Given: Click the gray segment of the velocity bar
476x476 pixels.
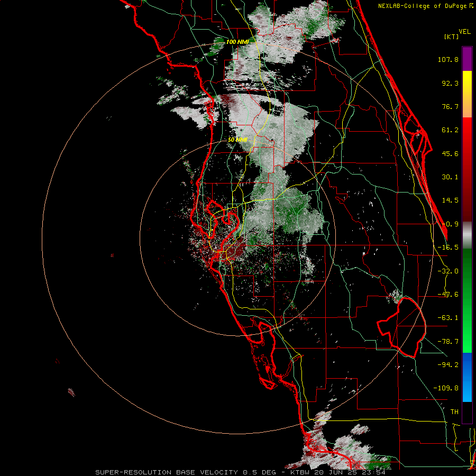Looking at the screenshot, I should pos(467,235).
